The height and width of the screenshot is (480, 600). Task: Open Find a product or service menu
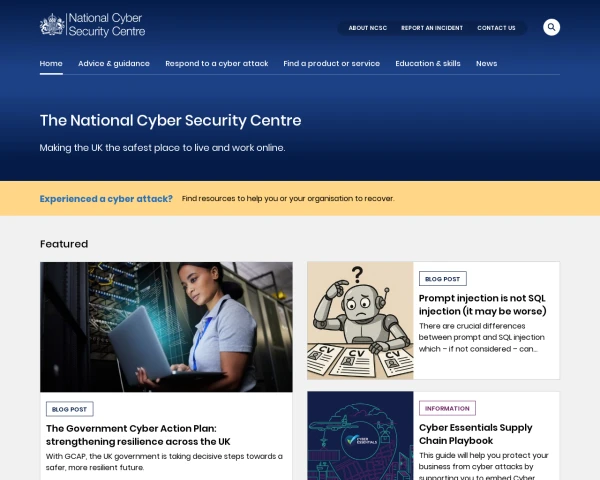pos(331,64)
